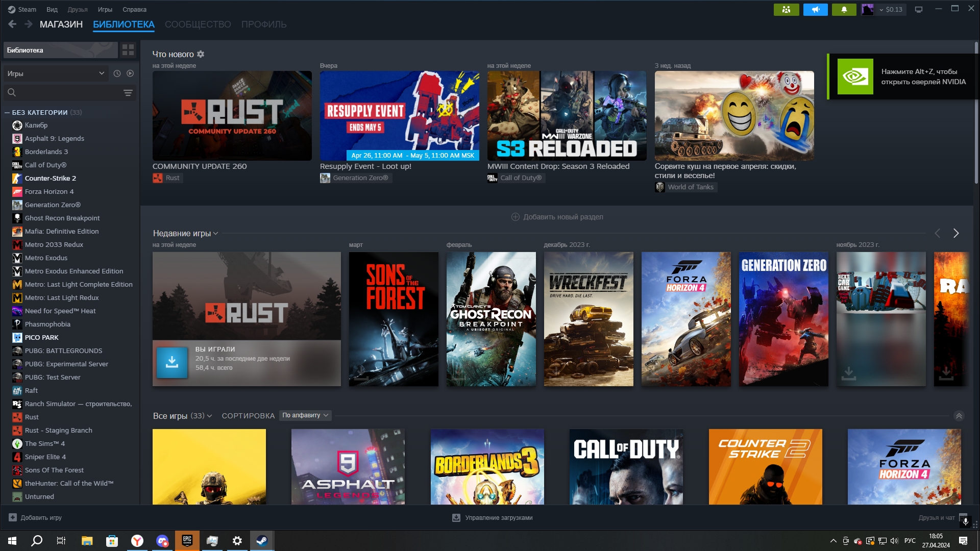The image size is (980, 551).
Task: Switch to the МАГАЗИН tab
Action: (61, 24)
